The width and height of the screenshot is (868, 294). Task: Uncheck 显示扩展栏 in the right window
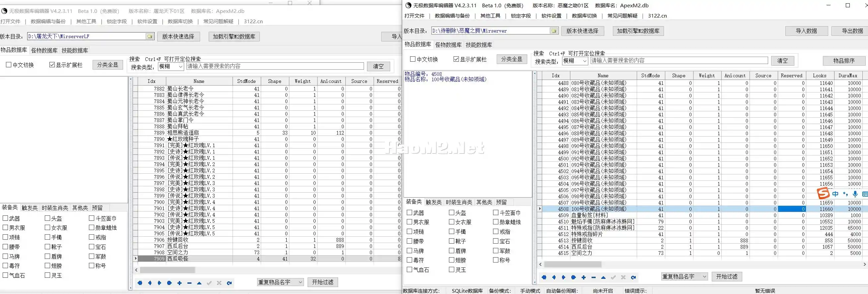click(456, 59)
